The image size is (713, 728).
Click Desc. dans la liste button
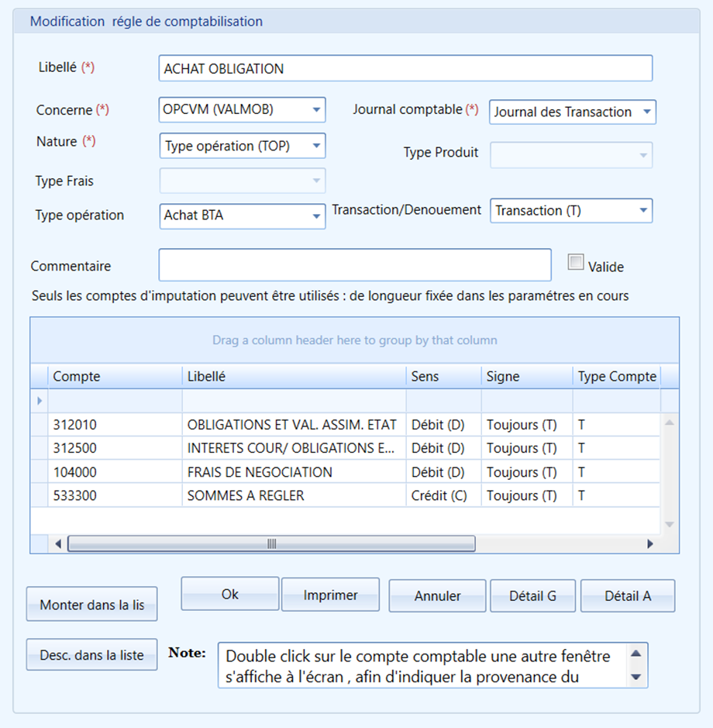(x=92, y=654)
